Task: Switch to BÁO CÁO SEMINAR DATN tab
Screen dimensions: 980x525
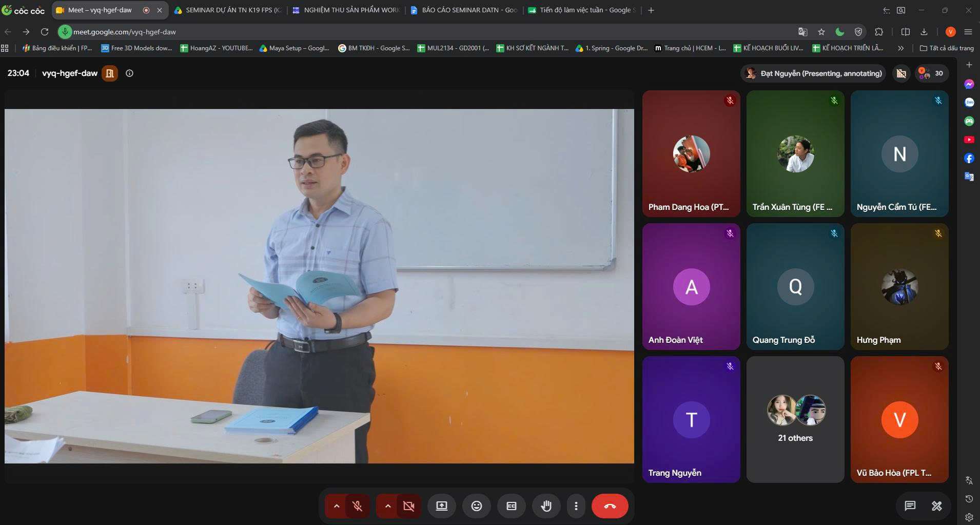Action: pyautogui.click(x=464, y=10)
